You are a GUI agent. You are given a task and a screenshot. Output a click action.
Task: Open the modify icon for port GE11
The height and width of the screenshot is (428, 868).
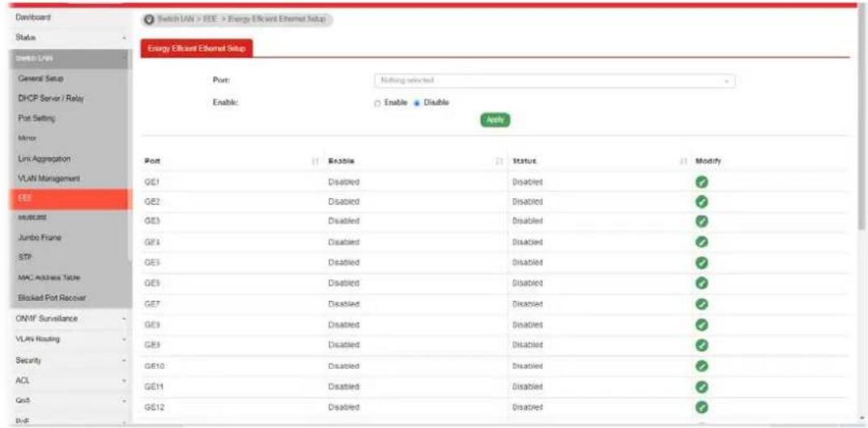coord(701,387)
